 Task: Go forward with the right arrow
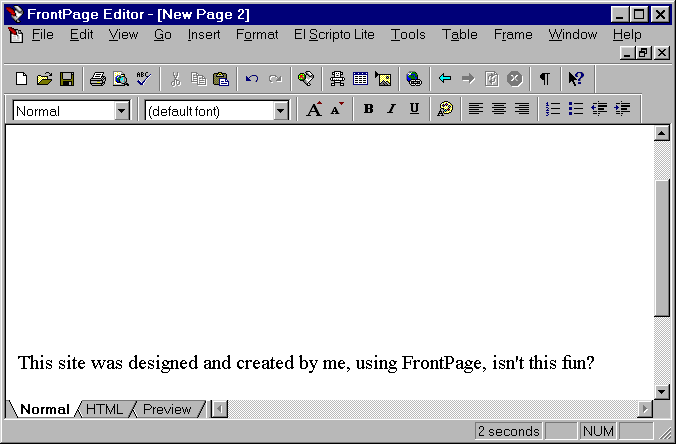point(468,79)
